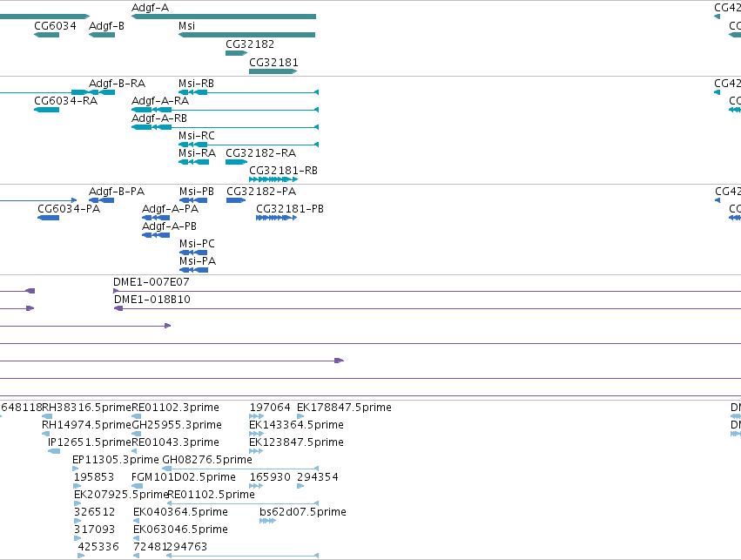Select the RE01102.5prime EST
Screen dimensions: 741x560
[243, 504]
